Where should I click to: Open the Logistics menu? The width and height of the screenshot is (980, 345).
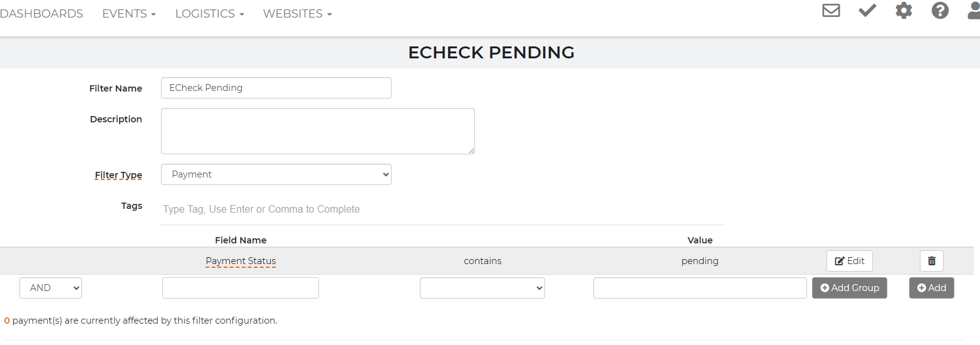[210, 13]
